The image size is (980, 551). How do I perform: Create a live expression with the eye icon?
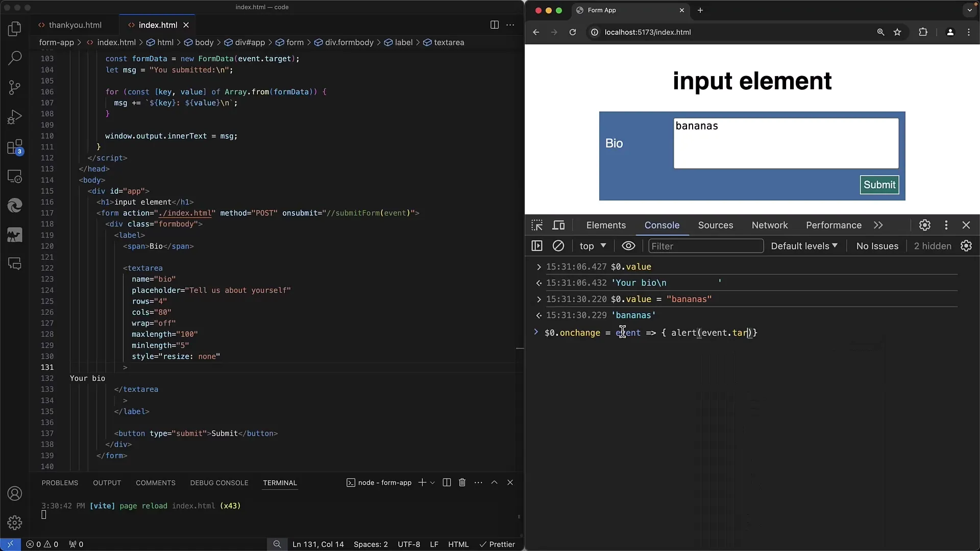628,246
